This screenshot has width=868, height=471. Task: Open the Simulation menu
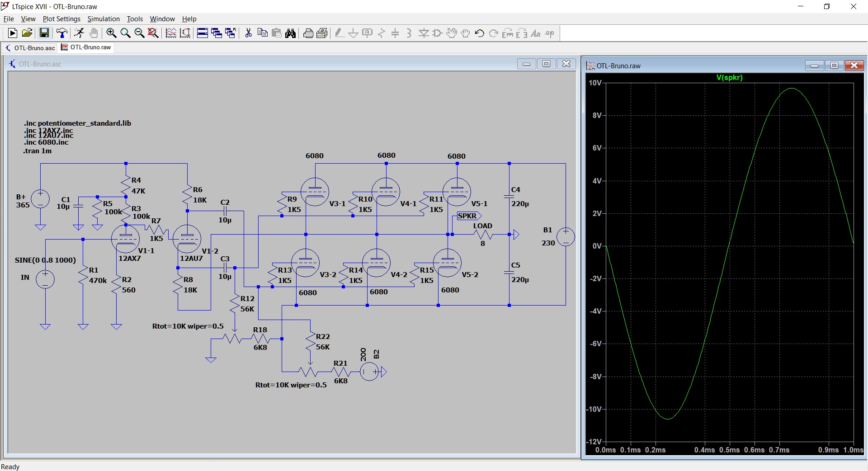coord(104,19)
